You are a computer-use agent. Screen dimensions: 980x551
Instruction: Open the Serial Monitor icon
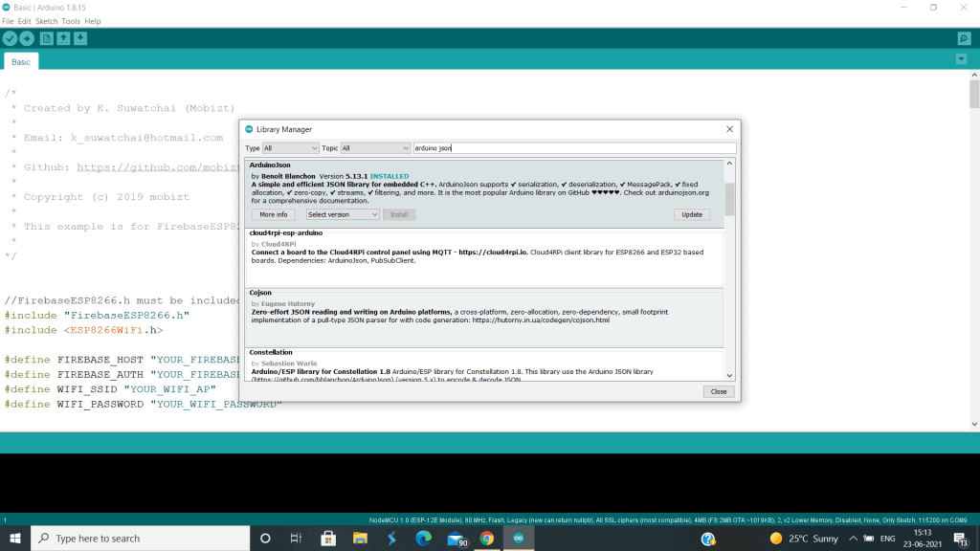pyautogui.click(x=964, y=38)
